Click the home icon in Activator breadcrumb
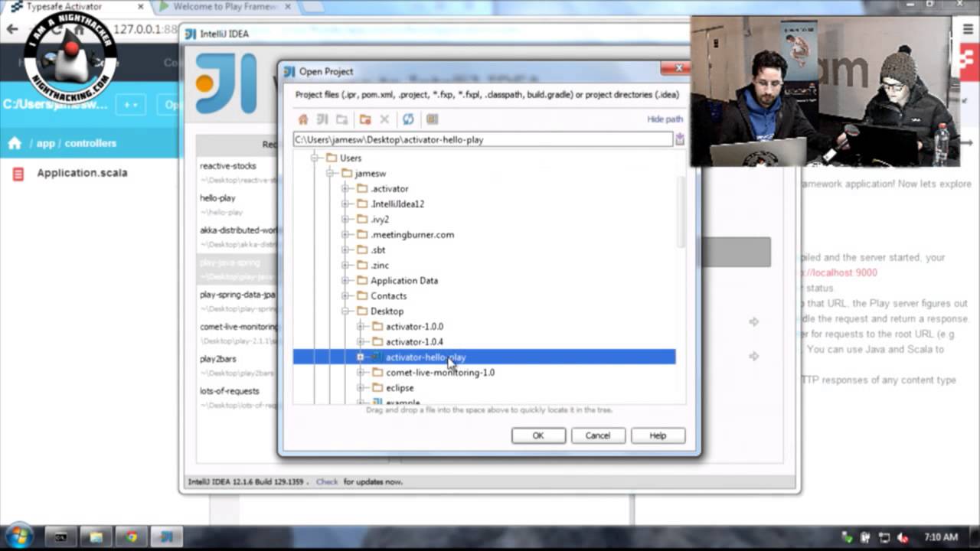Screen dimensions: 980x551 pyautogui.click(x=15, y=143)
